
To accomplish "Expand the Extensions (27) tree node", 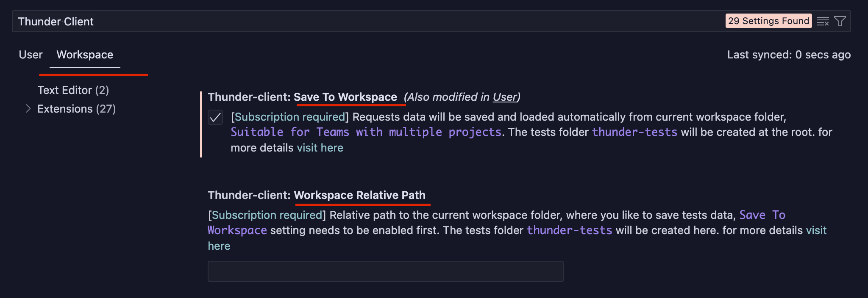I will click(28, 109).
